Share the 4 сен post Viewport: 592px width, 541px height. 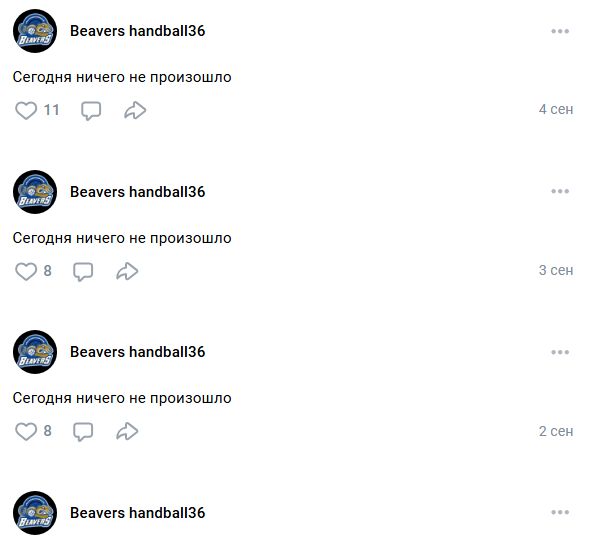pos(135,111)
